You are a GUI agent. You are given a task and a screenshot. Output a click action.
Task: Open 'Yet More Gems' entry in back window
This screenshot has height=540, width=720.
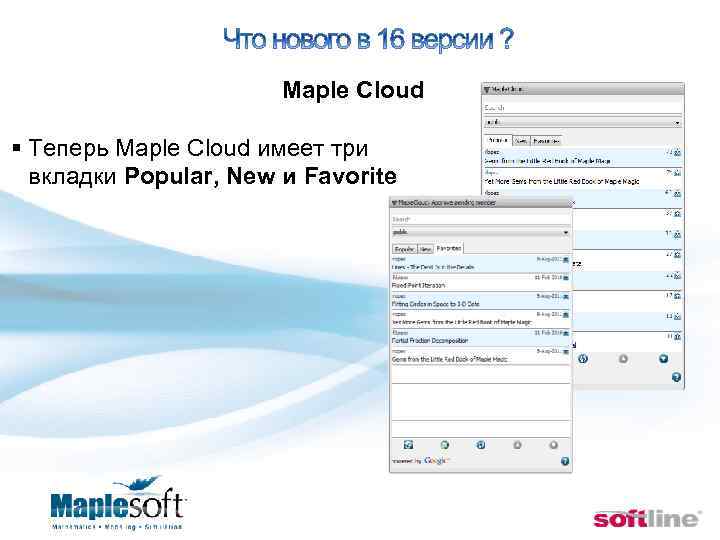[582, 177]
